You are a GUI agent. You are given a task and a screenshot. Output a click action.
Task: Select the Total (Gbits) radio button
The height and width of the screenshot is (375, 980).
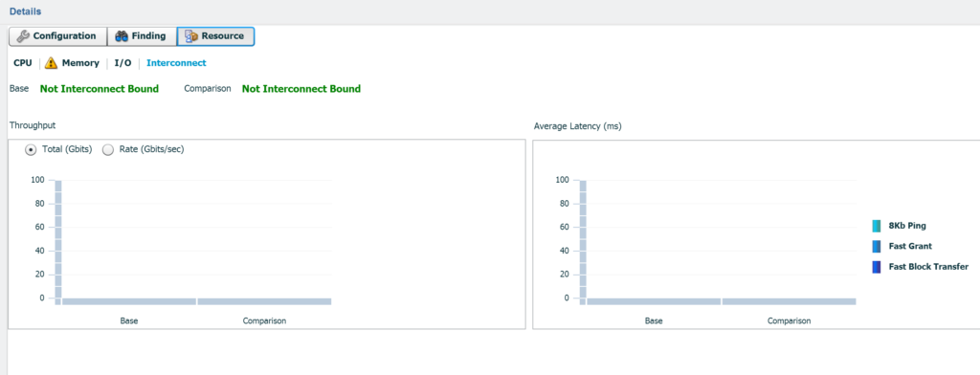tap(31, 150)
